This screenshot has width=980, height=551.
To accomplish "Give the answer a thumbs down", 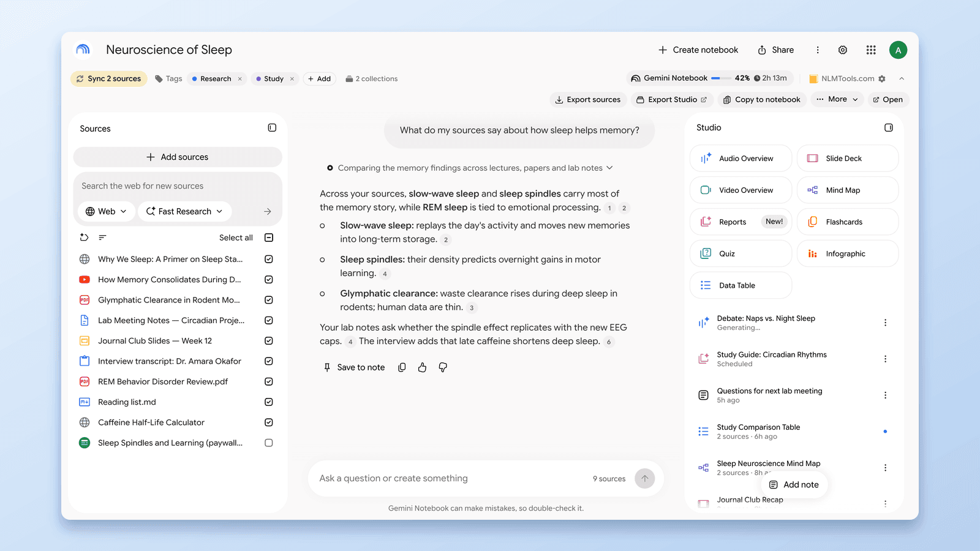I will click(443, 367).
